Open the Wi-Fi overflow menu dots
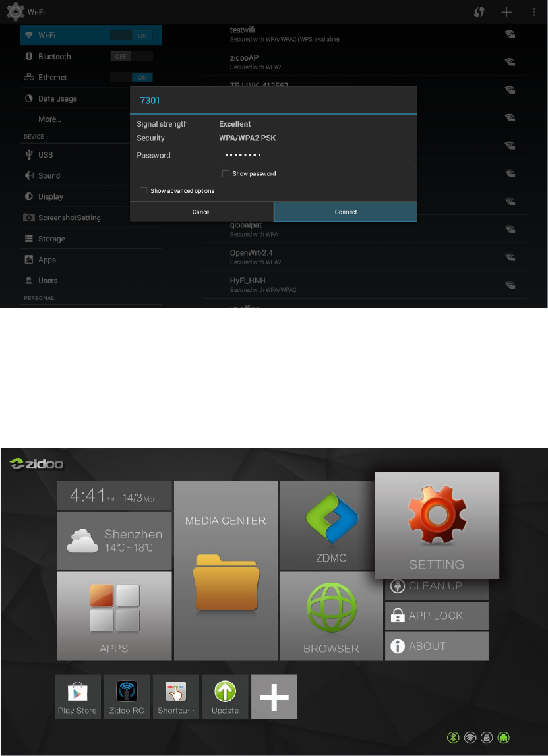548x756 pixels. pyautogui.click(x=534, y=12)
